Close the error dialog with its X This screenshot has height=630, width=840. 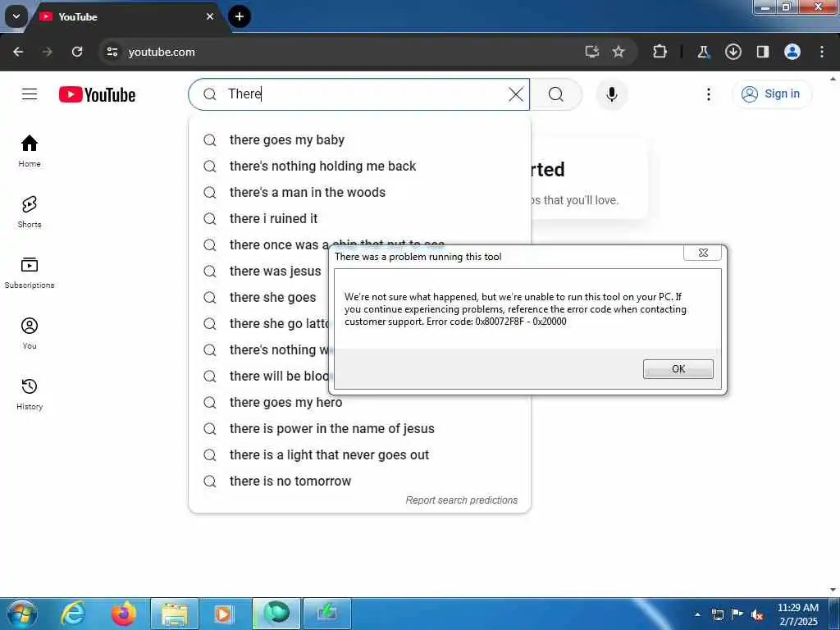pos(703,253)
